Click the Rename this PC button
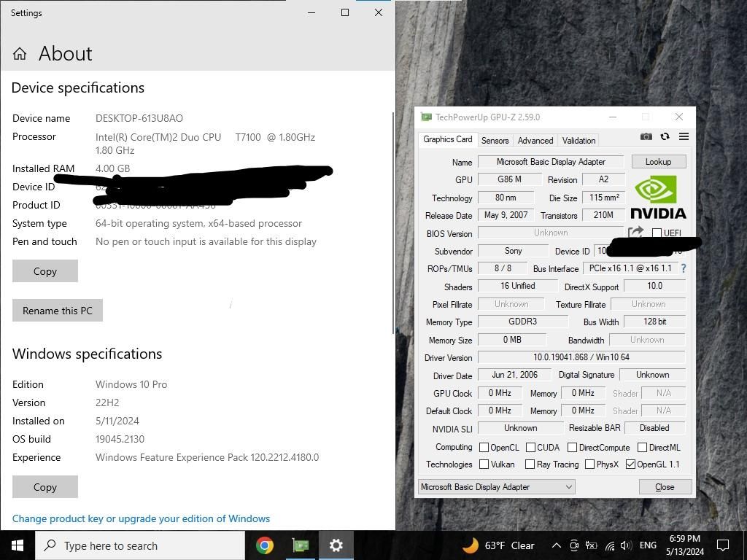 point(58,311)
